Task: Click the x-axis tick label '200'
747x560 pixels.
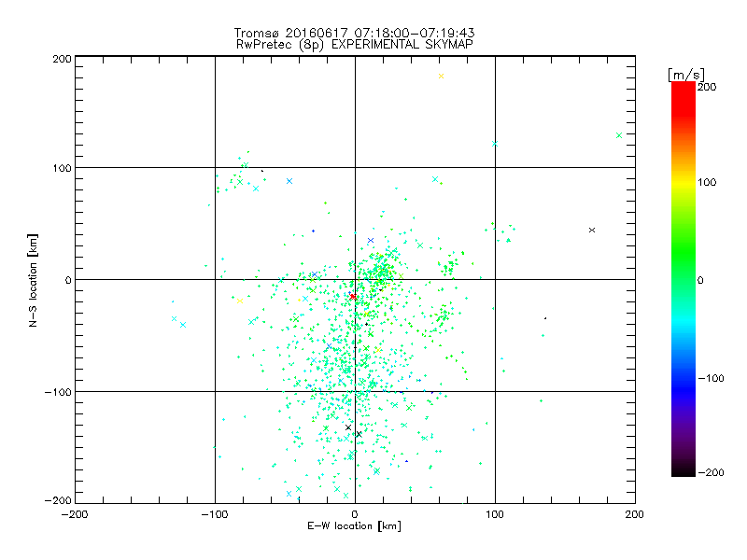Action: tap(635, 515)
